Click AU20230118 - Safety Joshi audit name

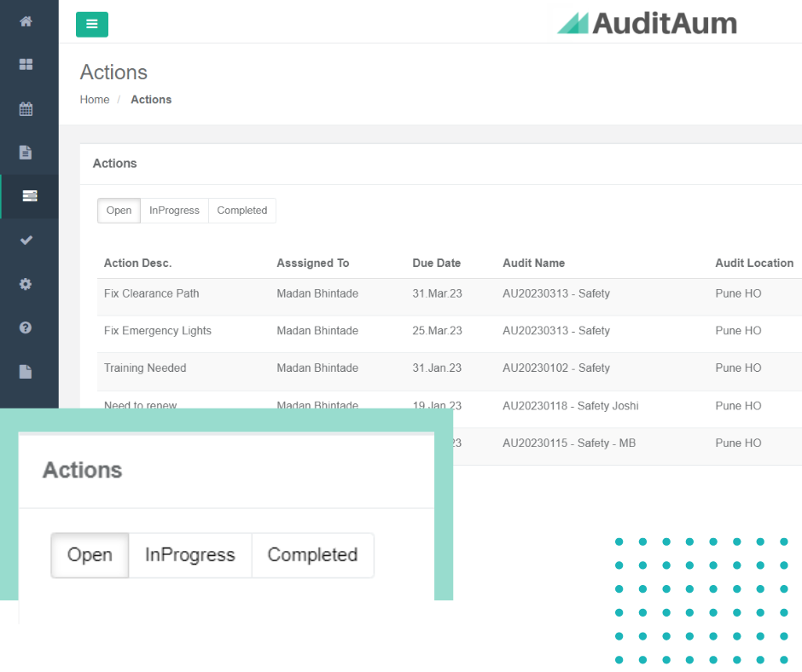click(570, 406)
